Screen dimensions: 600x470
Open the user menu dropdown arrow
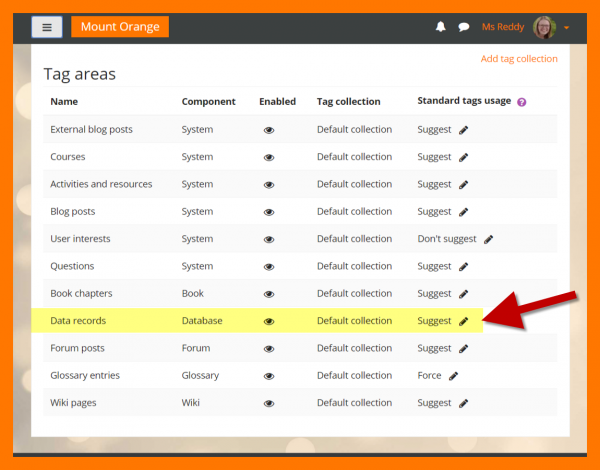(567, 28)
